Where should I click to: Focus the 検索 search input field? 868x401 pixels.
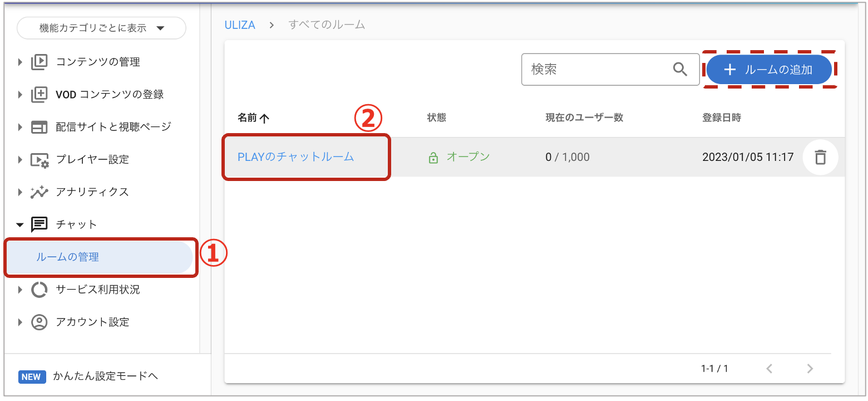click(x=595, y=70)
